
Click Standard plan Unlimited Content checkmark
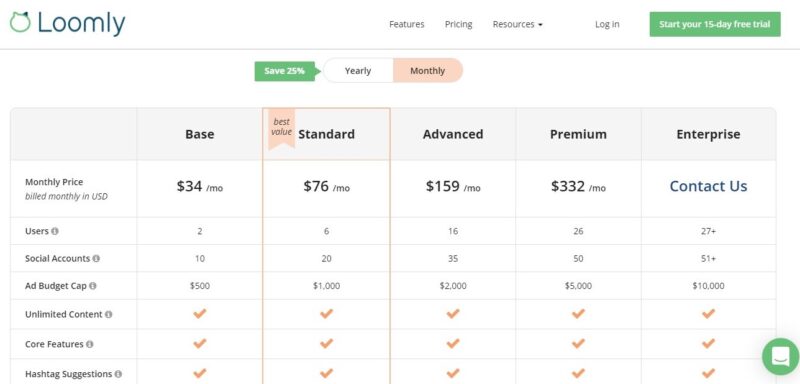click(327, 314)
